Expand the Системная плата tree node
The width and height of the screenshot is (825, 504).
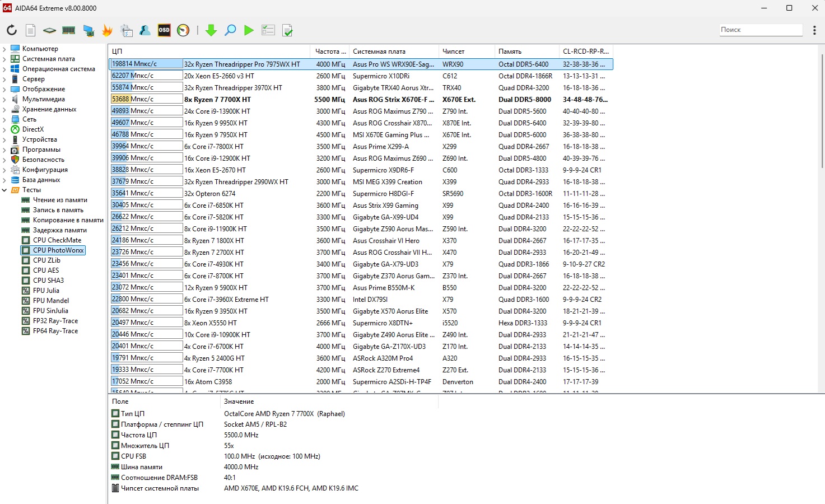[4, 59]
